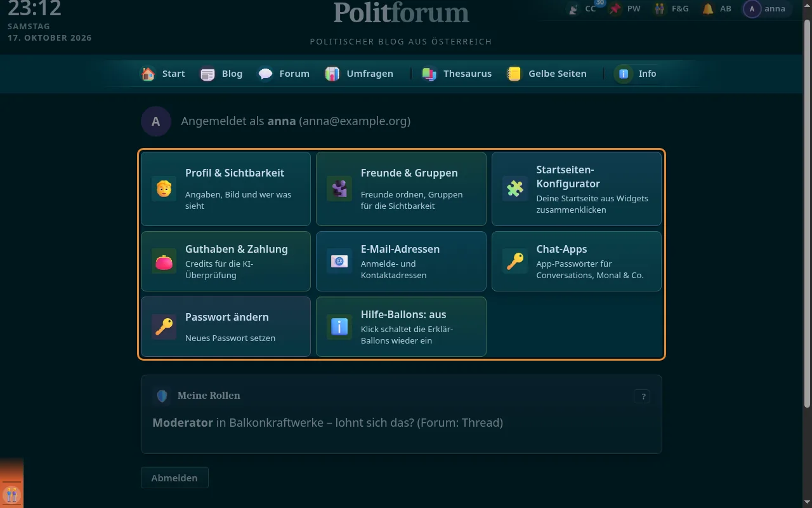Open the Start home icon

tap(148, 74)
